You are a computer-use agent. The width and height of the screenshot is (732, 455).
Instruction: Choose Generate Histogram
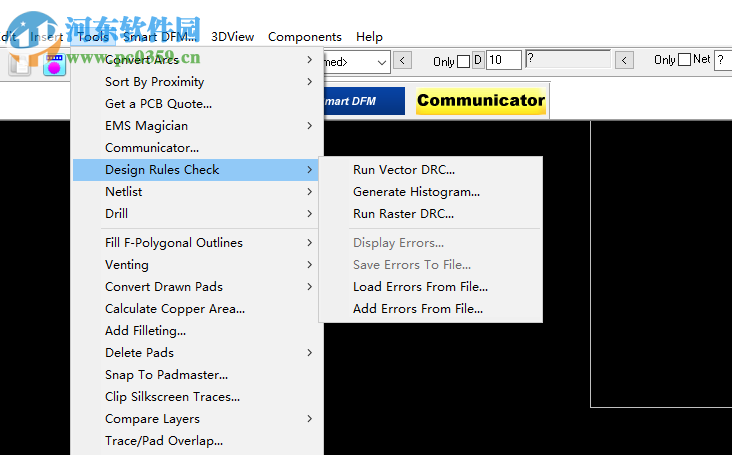click(x=430, y=191)
